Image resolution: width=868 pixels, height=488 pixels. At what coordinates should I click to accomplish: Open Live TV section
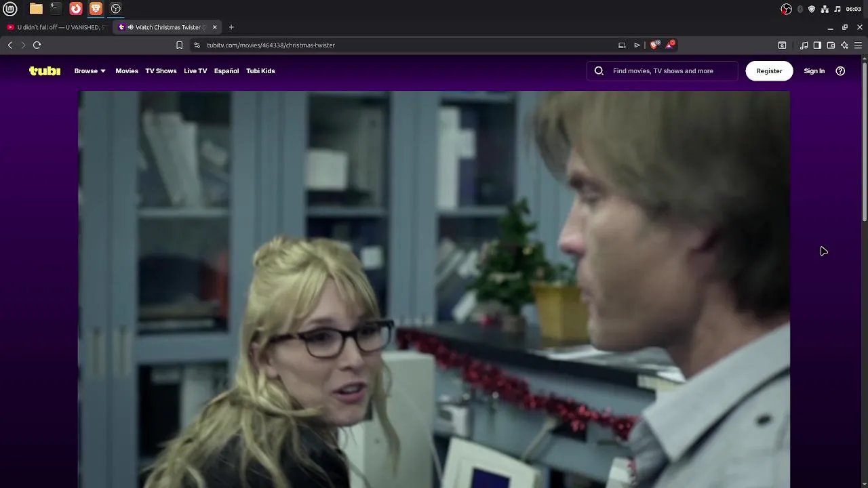[x=195, y=70]
